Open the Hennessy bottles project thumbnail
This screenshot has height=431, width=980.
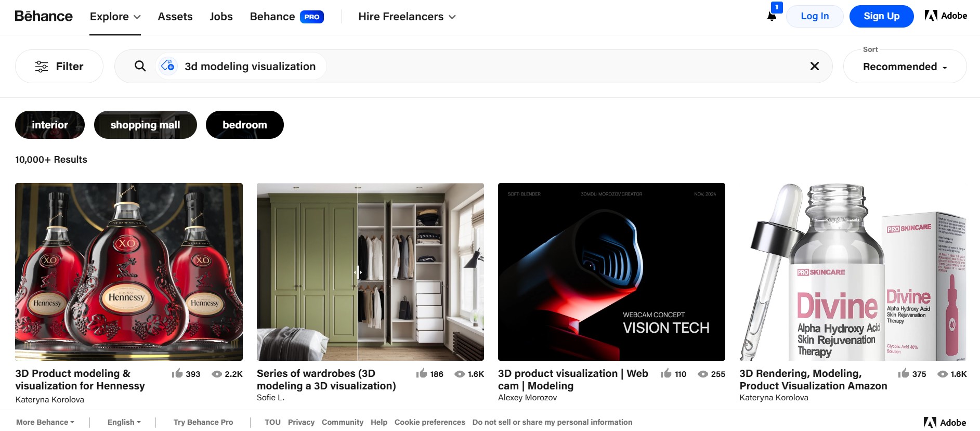(x=129, y=272)
